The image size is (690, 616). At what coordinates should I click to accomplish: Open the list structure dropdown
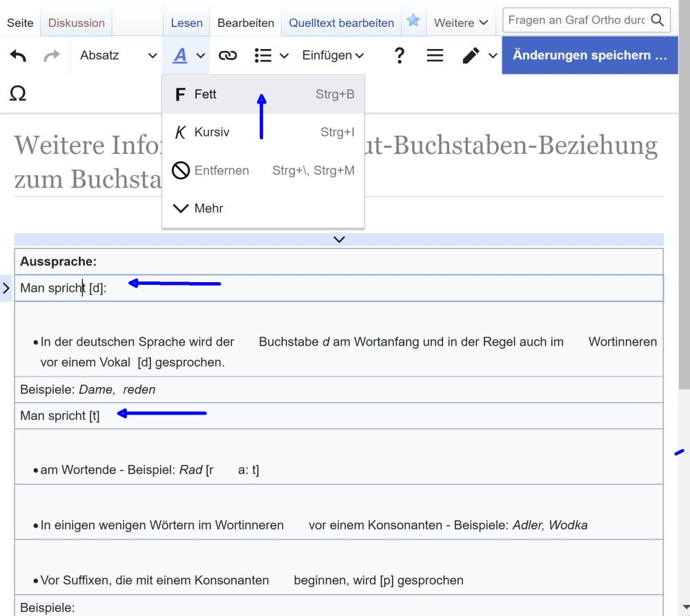270,56
